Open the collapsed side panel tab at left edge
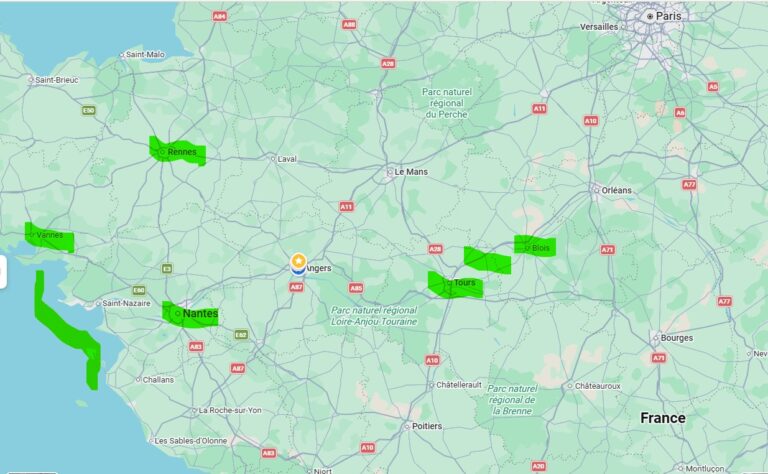Viewport: 768px width, 474px height. pos(2,272)
